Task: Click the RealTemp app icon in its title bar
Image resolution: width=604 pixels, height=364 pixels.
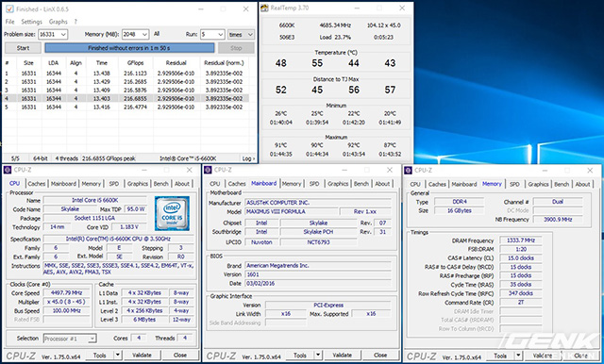Action: pos(264,8)
